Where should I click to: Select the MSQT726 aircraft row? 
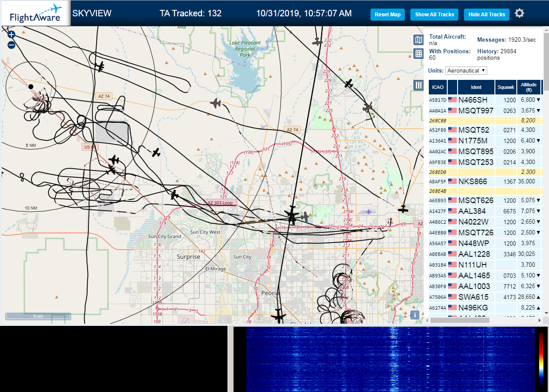click(x=486, y=232)
